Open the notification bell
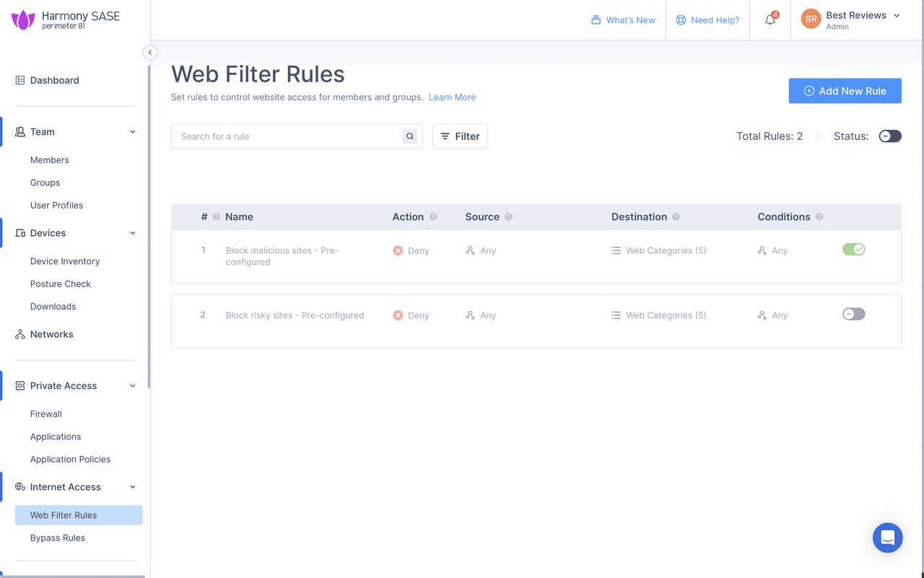The image size is (924, 578). (x=770, y=19)
